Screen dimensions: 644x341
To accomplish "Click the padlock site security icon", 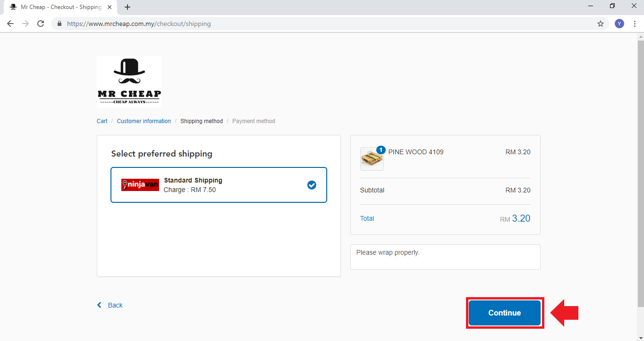I will point(59,24).
